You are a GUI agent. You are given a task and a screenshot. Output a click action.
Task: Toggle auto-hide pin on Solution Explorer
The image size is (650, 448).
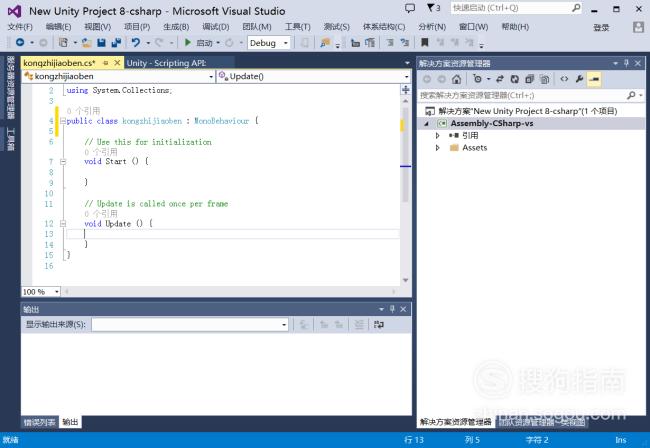click(x=626, y=63)
